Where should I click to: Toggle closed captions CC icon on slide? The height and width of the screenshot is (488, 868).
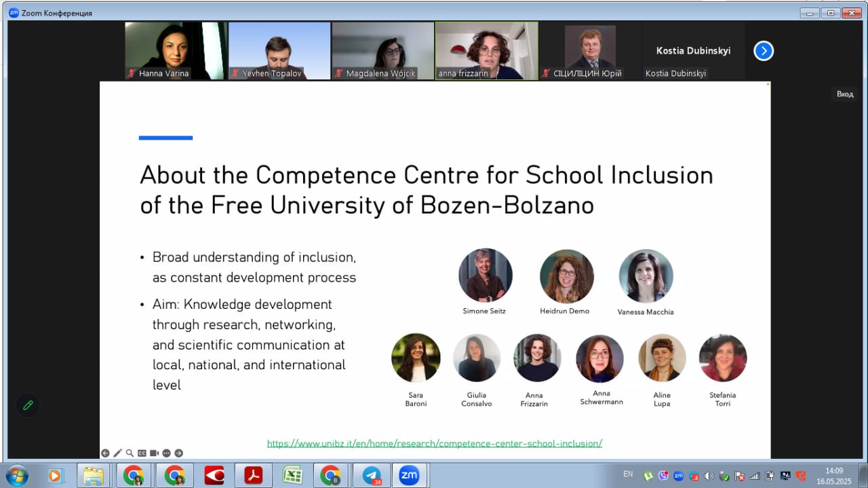(x=142, y=453)
